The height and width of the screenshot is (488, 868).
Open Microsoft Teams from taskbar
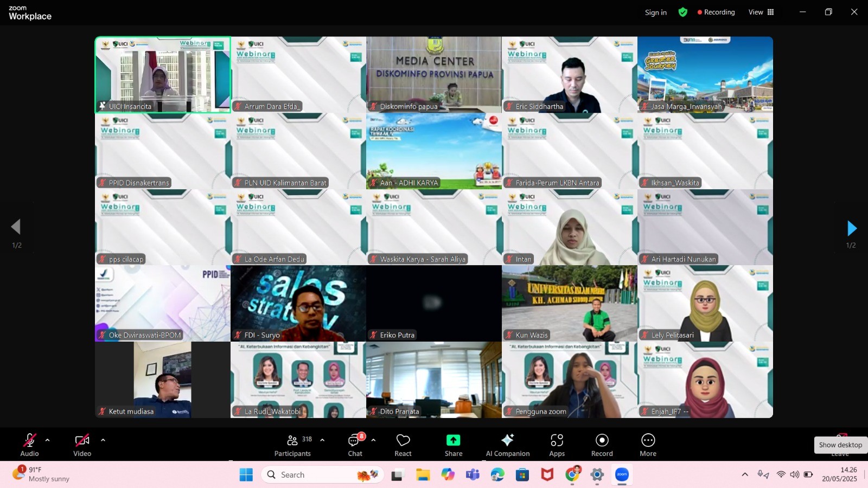(x=473, y=475)
